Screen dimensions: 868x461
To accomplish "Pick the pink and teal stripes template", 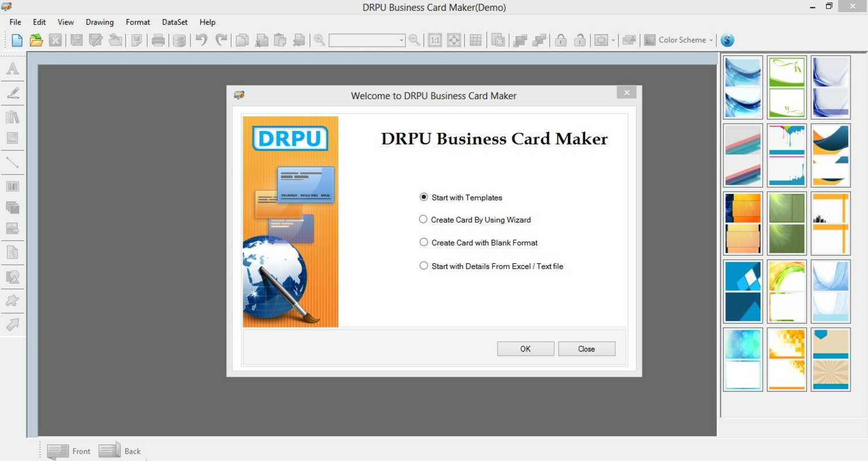I will point(743,155).
